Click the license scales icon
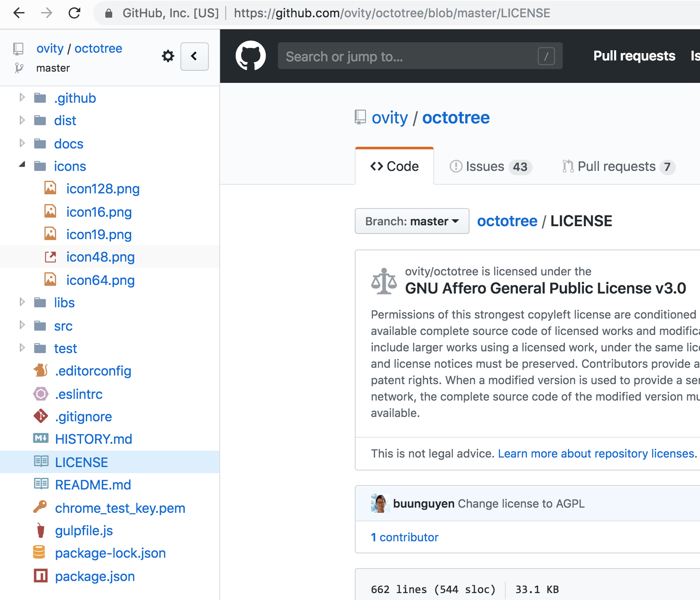This screenshot has height=600, width=700. (384, 281)
